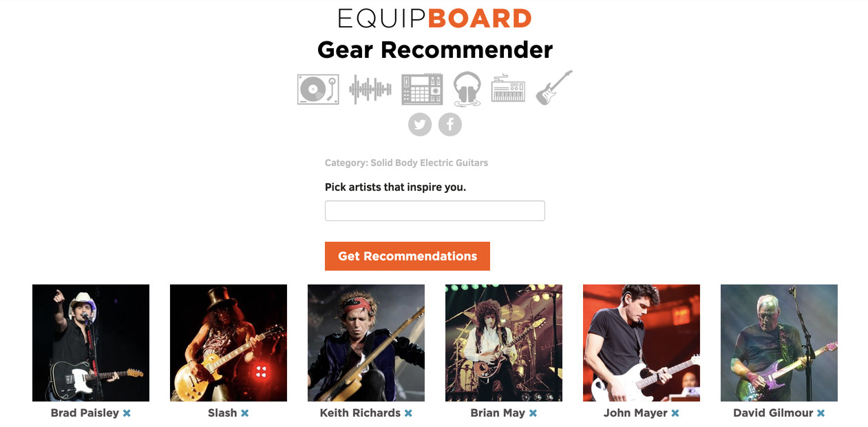Open the David Gilmour photo thumbnail
This screenshot has height=427, width=868.
pyautogui.click(x=779, y=343)
